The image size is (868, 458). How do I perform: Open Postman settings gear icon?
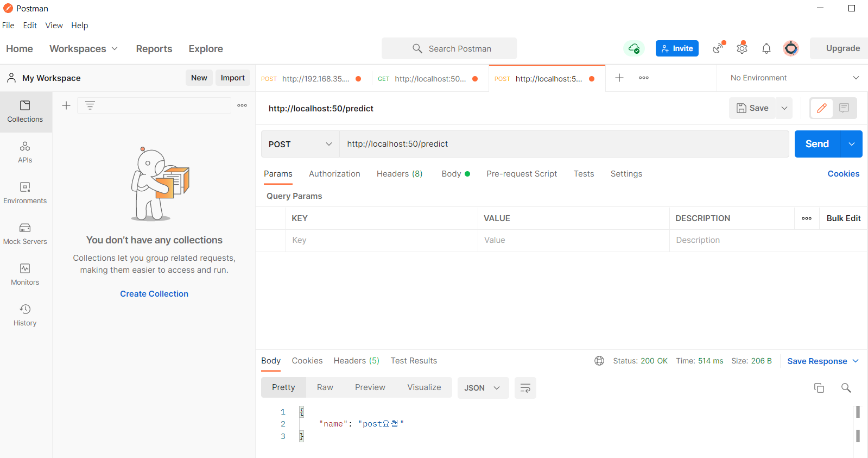742,48
